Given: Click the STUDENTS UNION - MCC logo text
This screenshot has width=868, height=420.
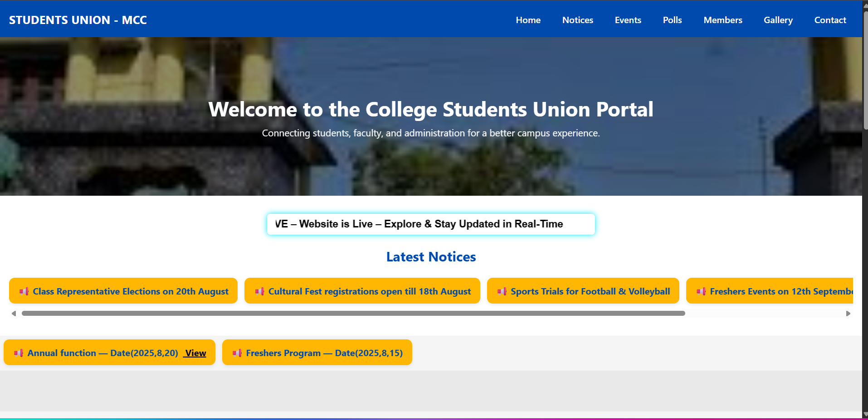Looking at the screenshot, I should click(x=78, y=20).
